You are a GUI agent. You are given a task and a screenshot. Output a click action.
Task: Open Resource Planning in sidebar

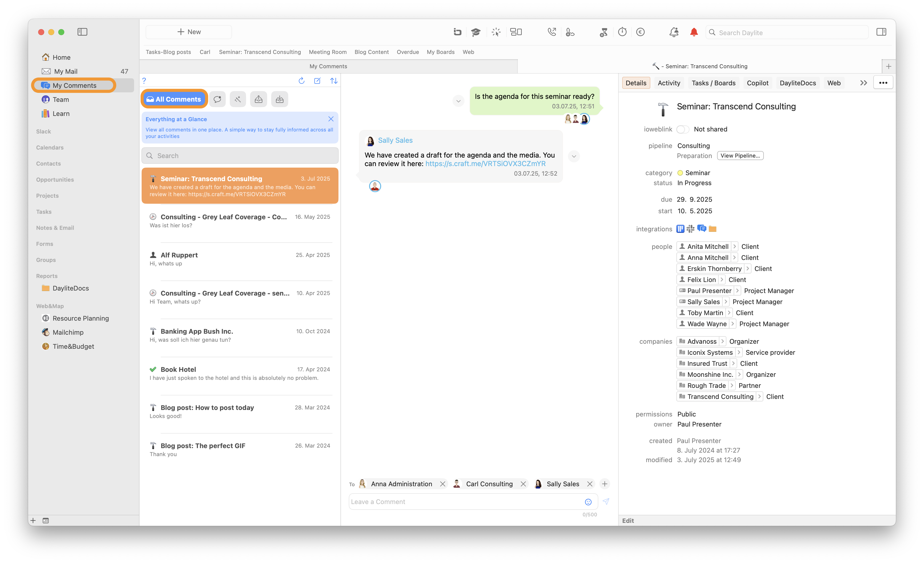[81, 318]
